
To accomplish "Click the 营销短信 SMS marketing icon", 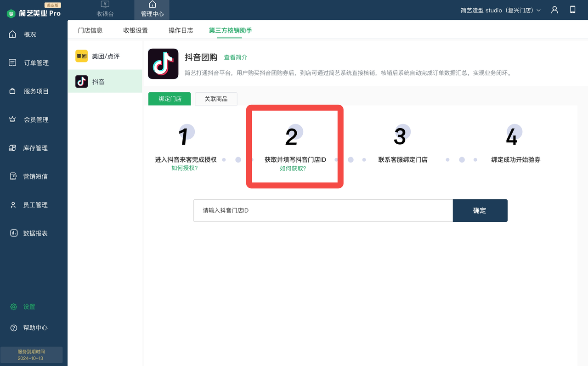I will point(13,176).
